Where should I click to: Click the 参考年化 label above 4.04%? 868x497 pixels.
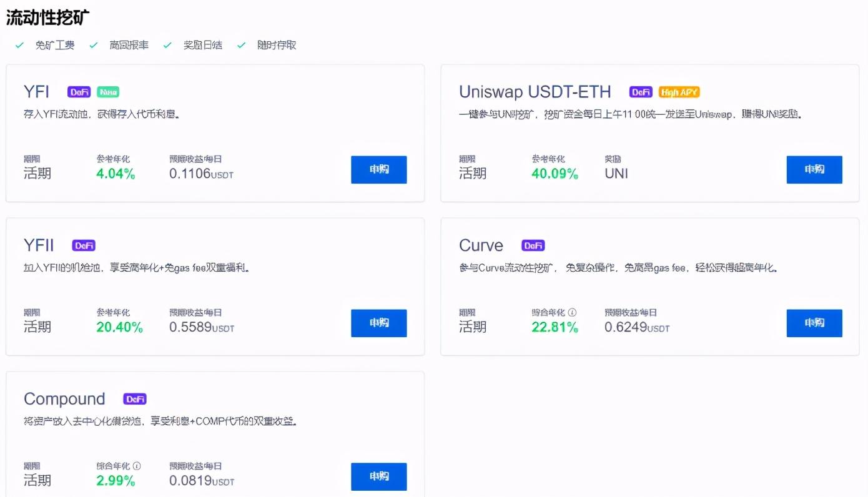[x=114, y=159]
